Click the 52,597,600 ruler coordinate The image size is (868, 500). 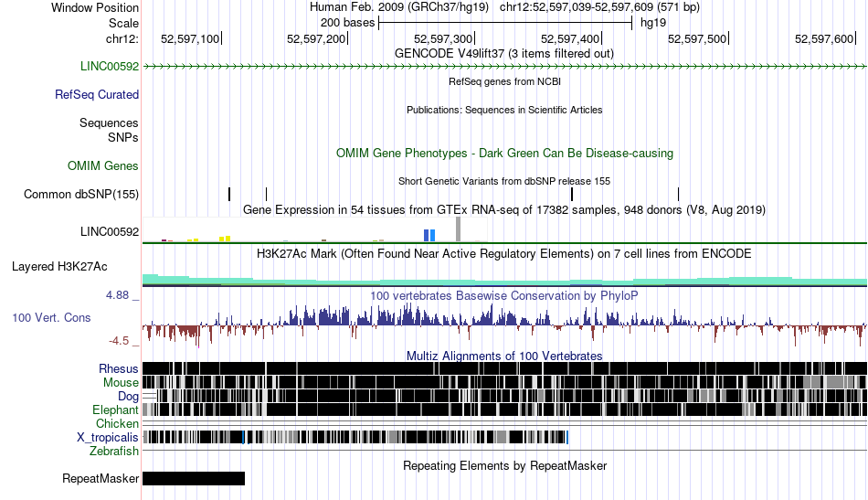[x=824, y=39]
